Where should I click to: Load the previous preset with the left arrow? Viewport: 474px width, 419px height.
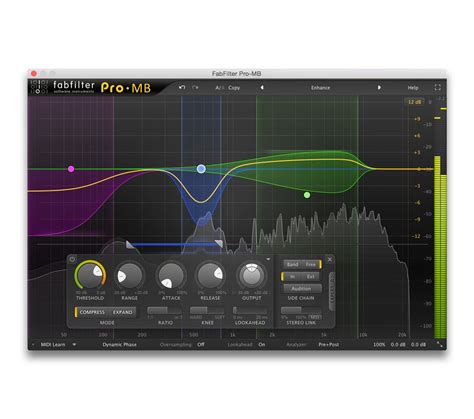(262, 87)
